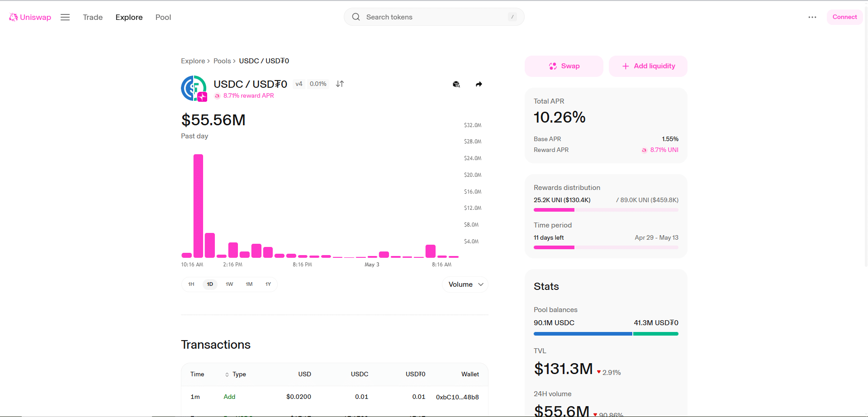Click 25.2K UNI ($130.4K) text
This screenshot has width=868, height=417.
click(x=562, y=200)
